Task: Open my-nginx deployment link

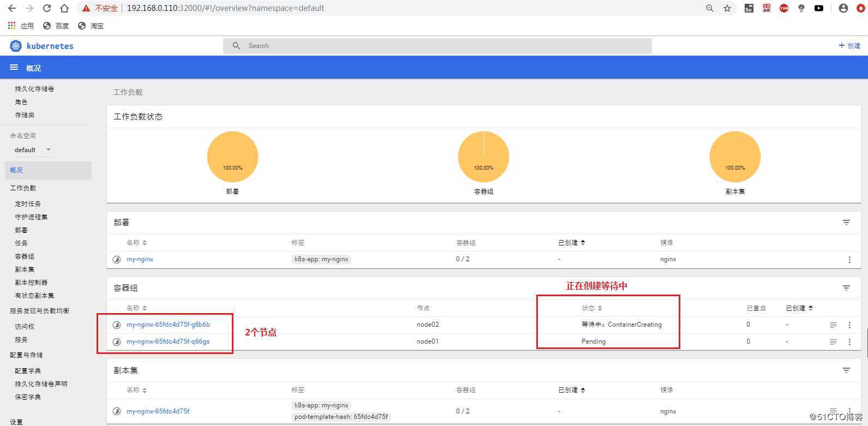Action: coord(140,260)
